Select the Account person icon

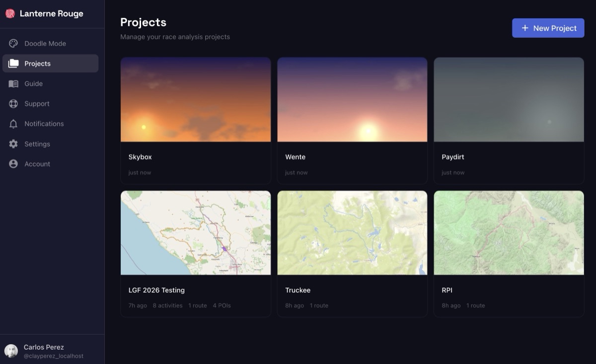point(13,164)
